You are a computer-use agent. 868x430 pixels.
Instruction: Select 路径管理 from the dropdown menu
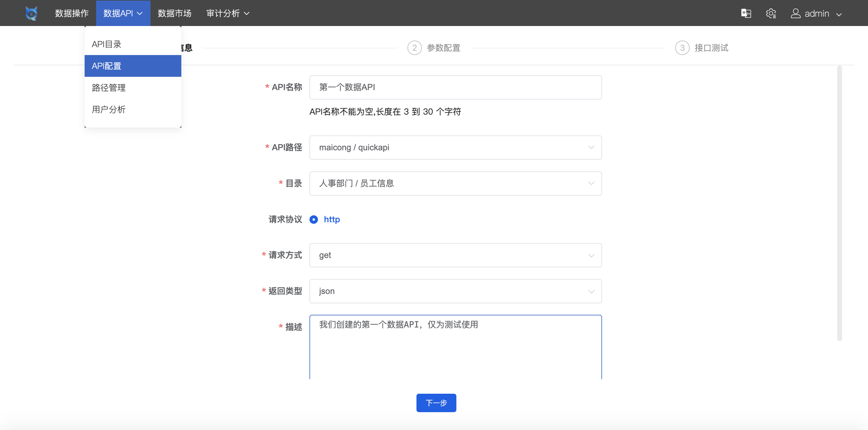click(108, 87)
